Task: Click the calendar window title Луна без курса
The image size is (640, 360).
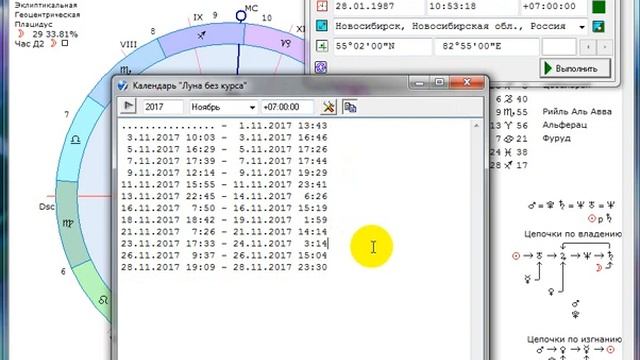Action: pyautogui.click(x=189, y=86)
